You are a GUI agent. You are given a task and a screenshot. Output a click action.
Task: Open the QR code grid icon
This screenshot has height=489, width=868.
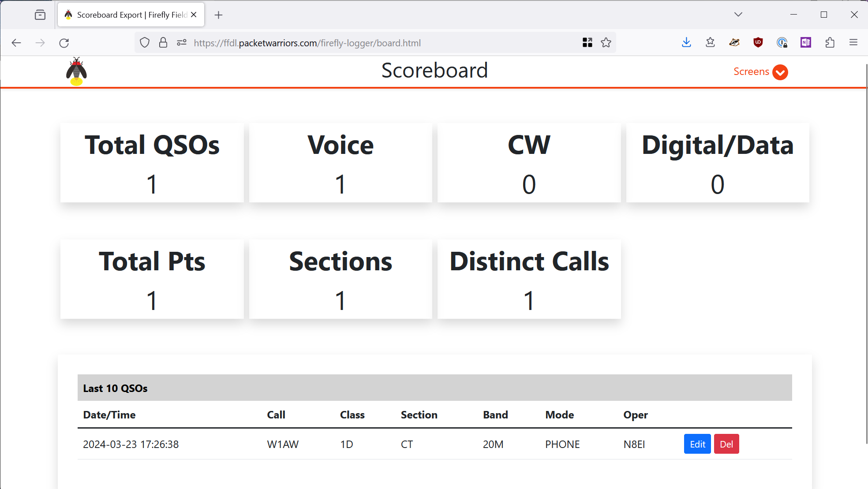587,43
